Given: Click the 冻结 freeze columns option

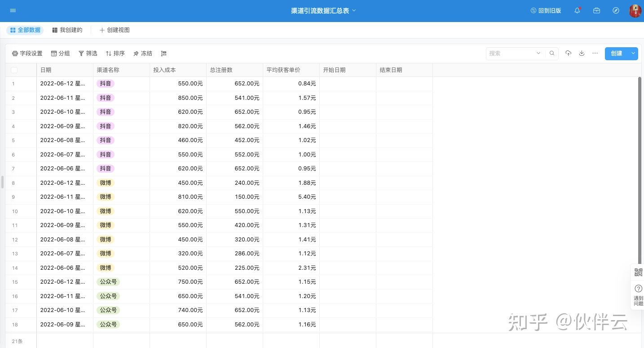Looking at the screenshot, I should (x=143, y=54).
